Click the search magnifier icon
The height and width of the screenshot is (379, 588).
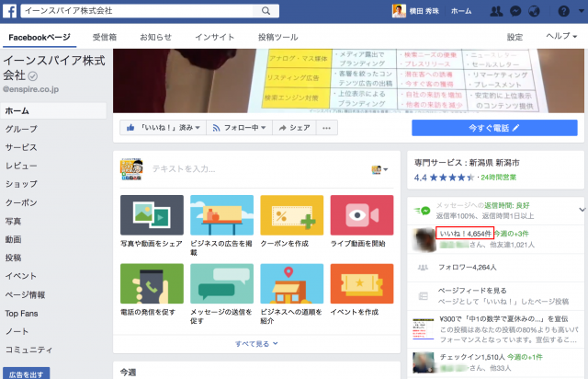pyautogui.click(x=266, y=11)
